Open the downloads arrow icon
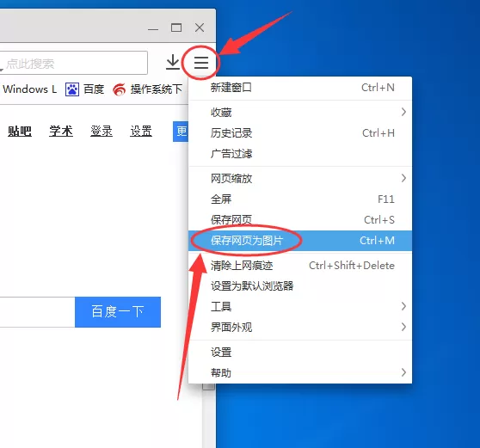The width and height of the screenshot is (480, 448). tap(173, 62)
